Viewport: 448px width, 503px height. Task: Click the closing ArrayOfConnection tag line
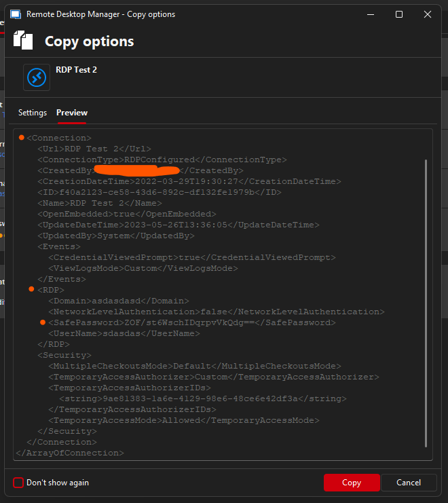click(70, 453)
